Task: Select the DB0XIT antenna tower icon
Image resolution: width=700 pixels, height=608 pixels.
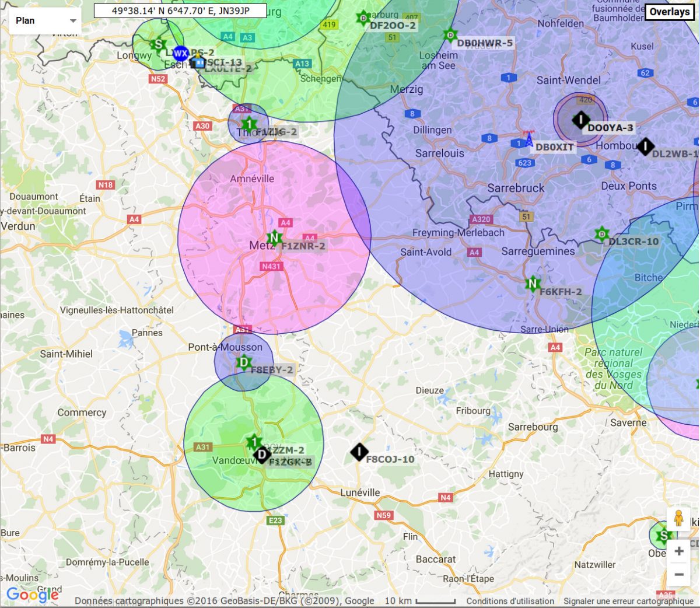Action: pyautogui.click(x=528, y=139)
